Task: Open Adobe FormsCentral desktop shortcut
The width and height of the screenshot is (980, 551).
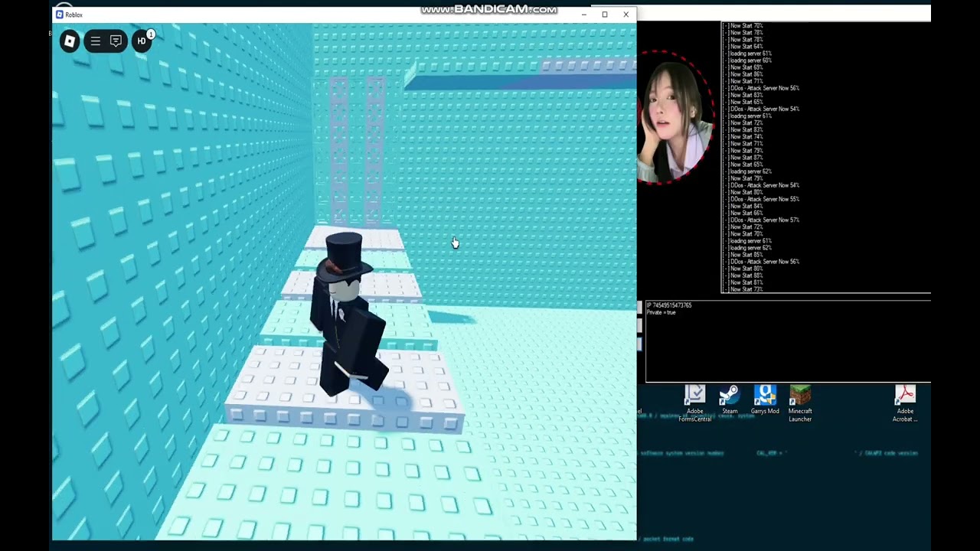Action: (x=694, y=404)
